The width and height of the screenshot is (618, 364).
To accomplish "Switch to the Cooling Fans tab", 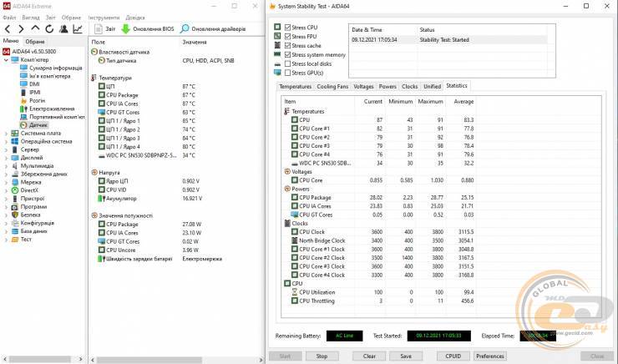I will click(x=332, y=86).
